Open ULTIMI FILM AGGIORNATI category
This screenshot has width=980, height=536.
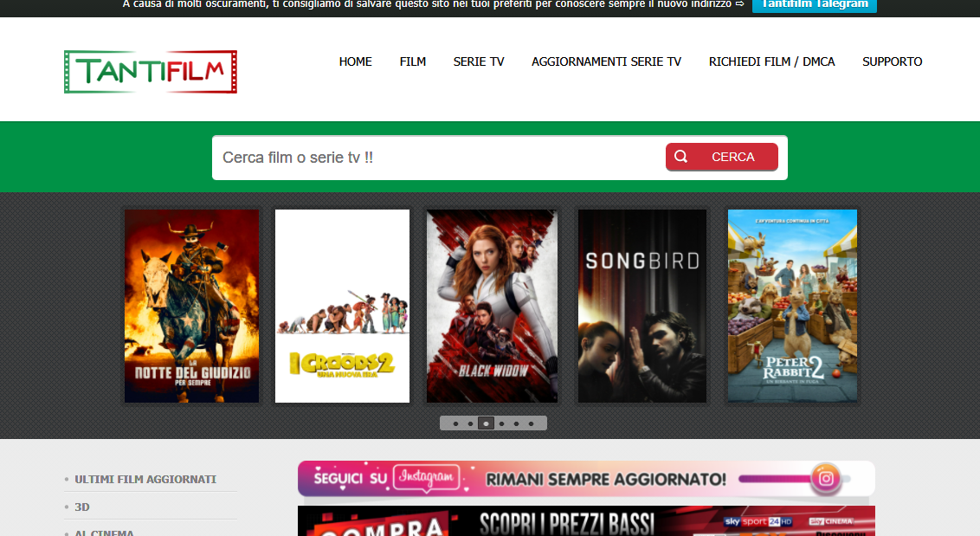[145, 480]
